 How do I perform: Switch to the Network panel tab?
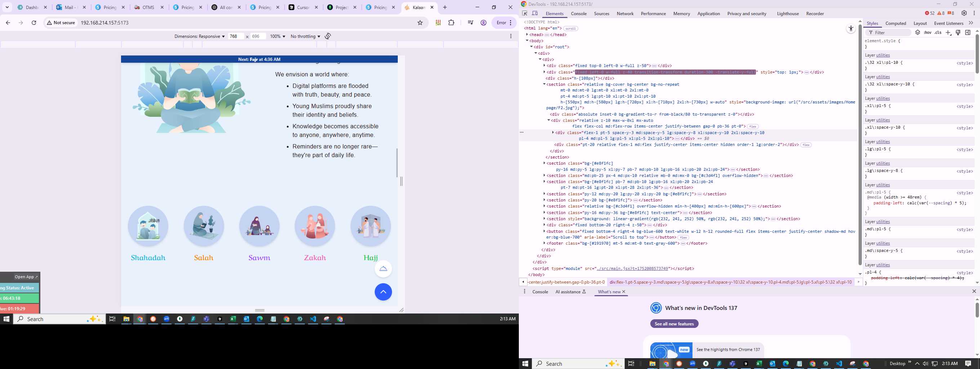tap(625, 14)
